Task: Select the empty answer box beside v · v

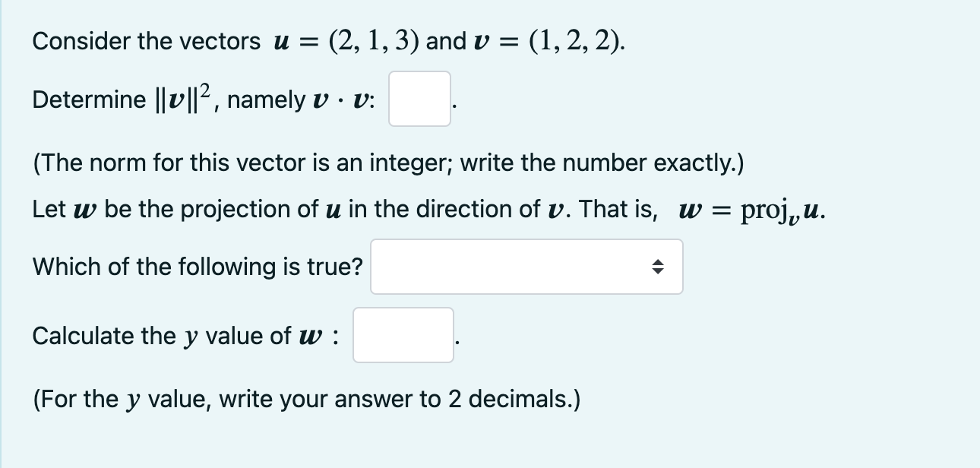Action: 419,100
